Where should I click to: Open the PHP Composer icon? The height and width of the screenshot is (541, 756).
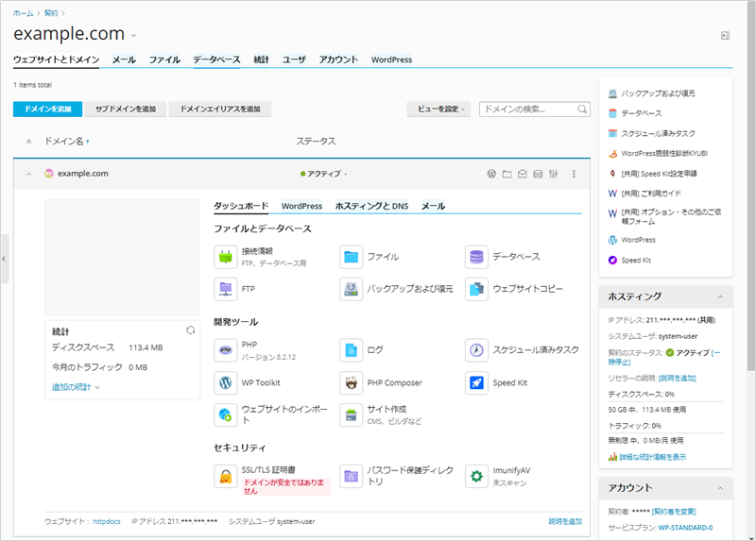pyautogui.click(x=351, y=383)
